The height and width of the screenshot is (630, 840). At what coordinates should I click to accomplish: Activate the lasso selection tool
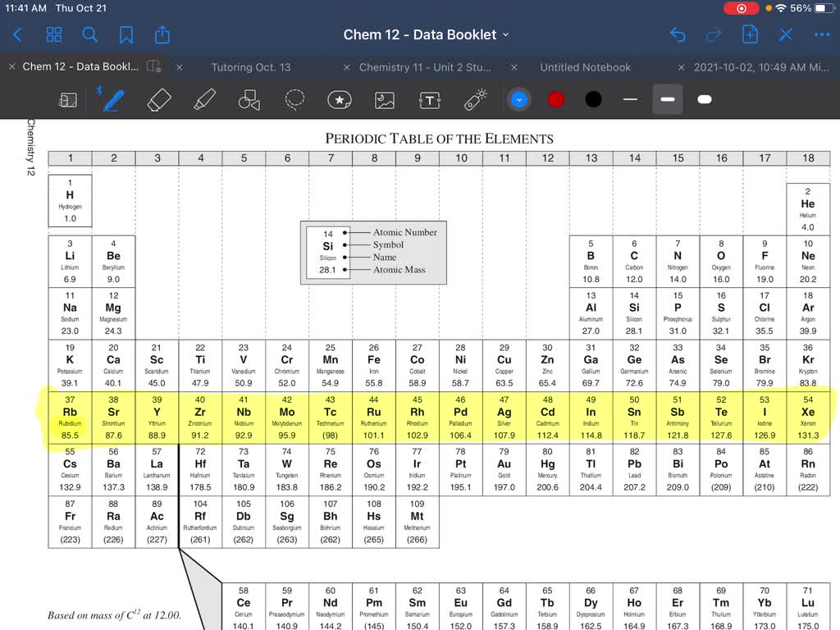(x=294, y=99)
